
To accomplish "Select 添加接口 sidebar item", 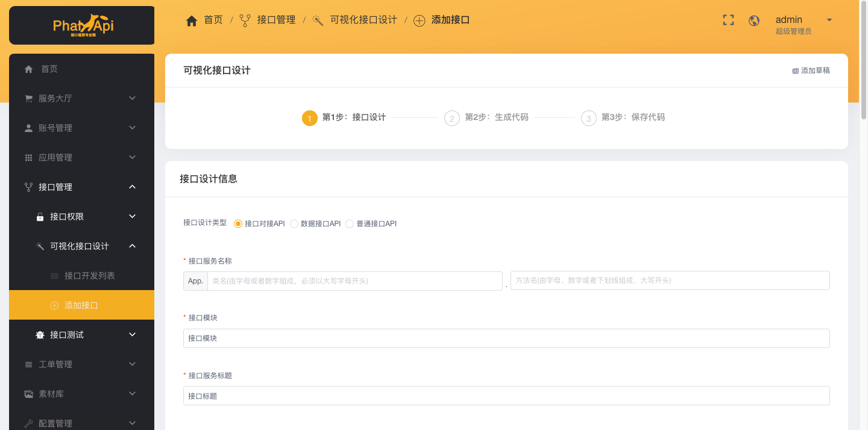I will (81, 305).
